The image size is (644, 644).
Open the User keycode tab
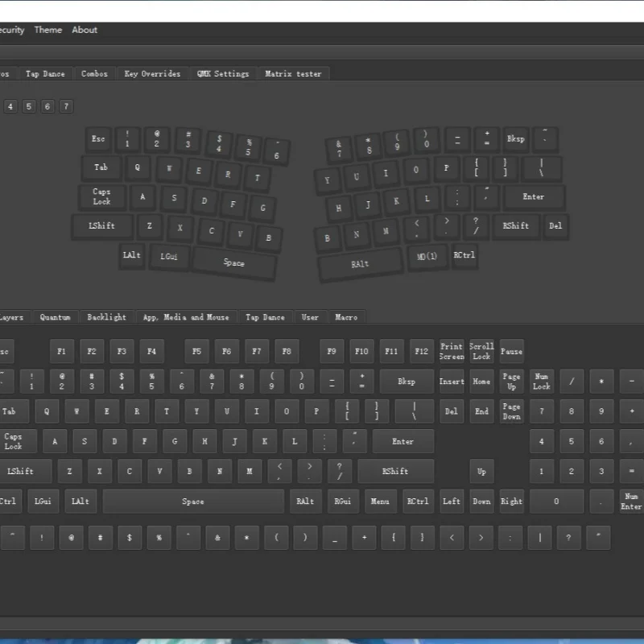[310, 317]
